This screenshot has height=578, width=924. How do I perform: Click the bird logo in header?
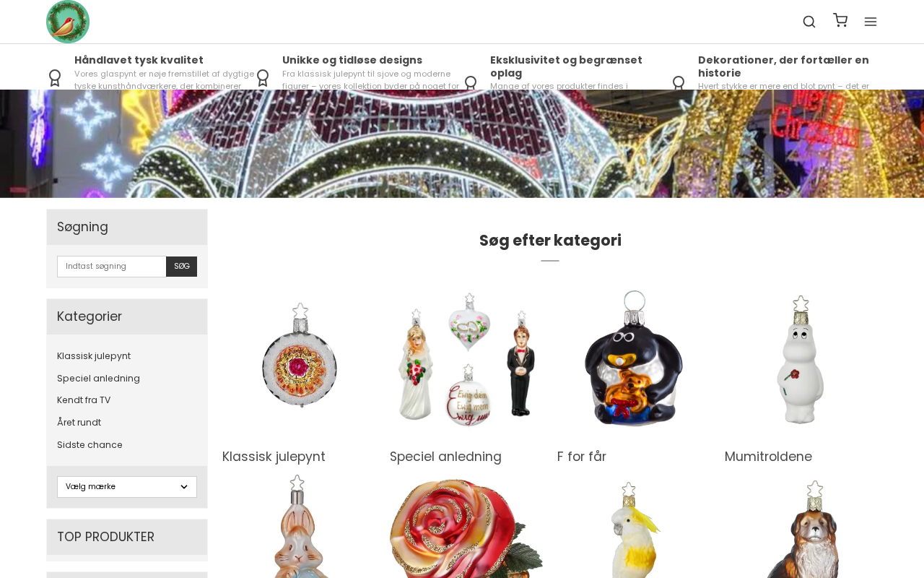point(68,22)
